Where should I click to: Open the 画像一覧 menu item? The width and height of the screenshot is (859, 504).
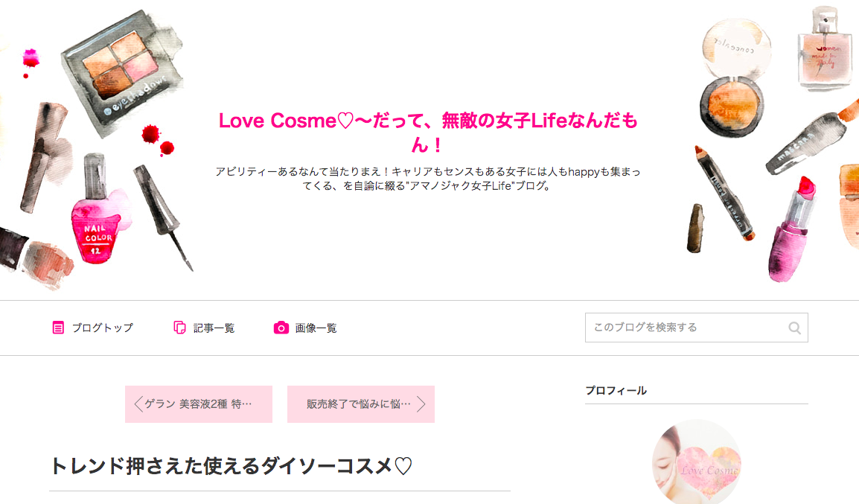(x=305, y=328)
